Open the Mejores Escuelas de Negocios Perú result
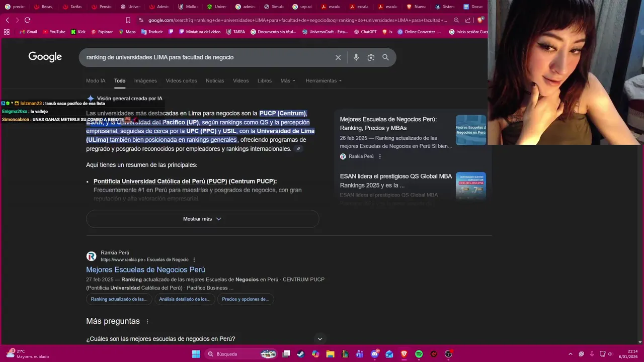 (x=145, y=269)
